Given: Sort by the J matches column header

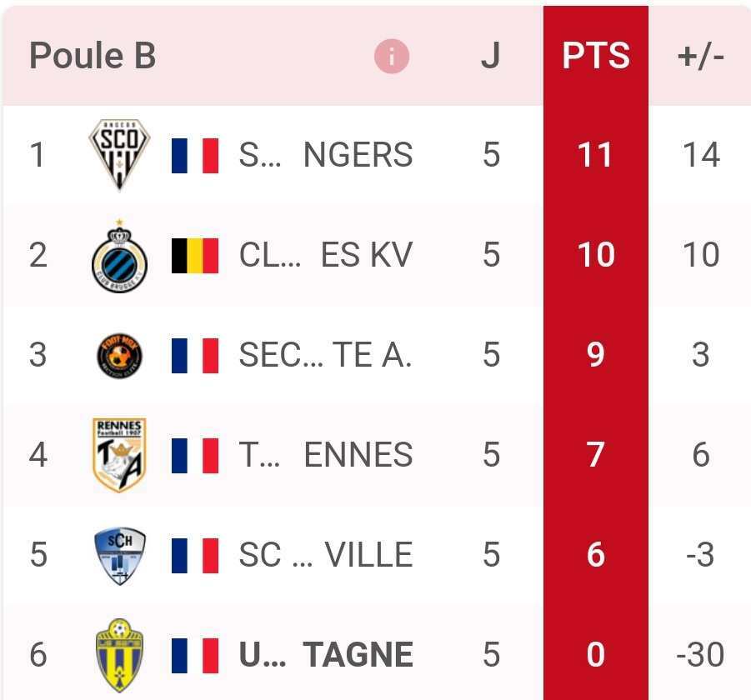Looking at the screenshot, I should [x=490, y=57].
